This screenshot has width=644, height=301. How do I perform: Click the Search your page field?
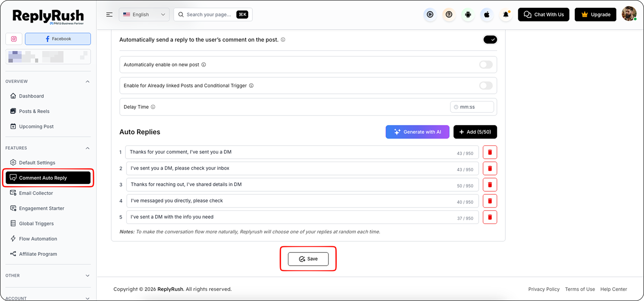(x=213, y=15)
